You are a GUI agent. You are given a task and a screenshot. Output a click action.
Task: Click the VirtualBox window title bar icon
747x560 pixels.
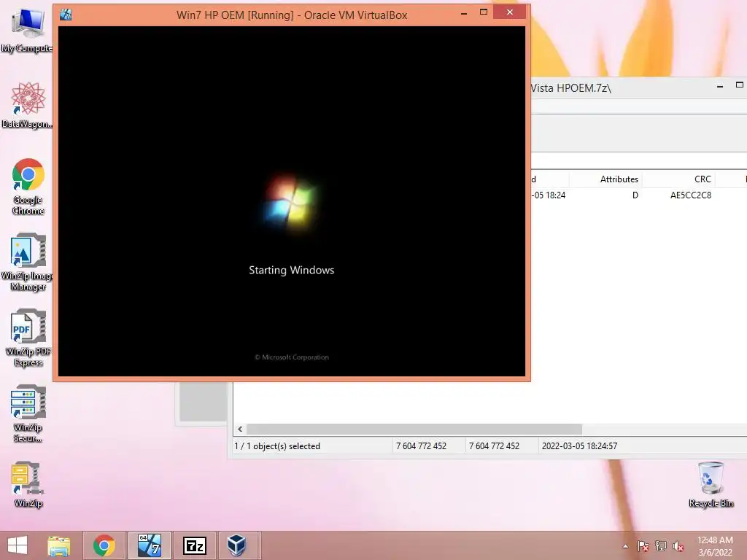(x=66, y=15)
